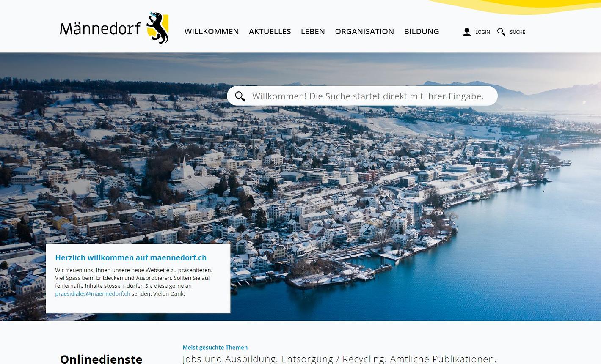Open the 'Amtliche Publikationen' topic
Image resolution: width=601 pixels, height=364 pixels.
(443, 359)
